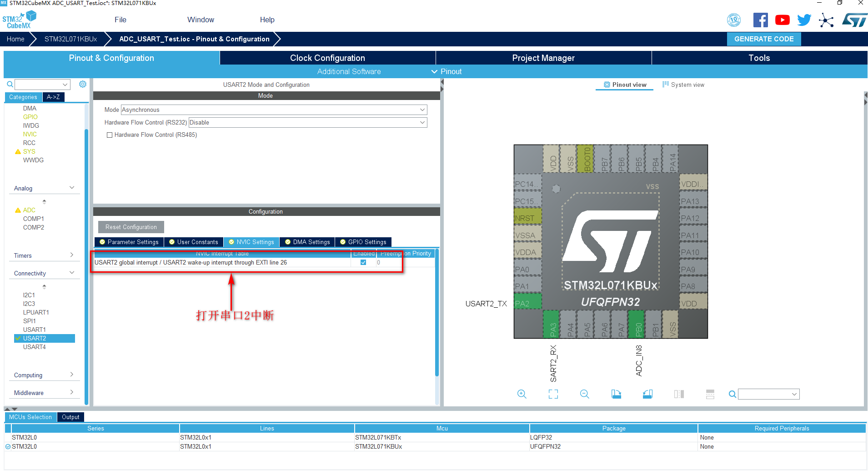Viewport: 868px width, 475px height.
Task: Open the pinout search combo box
Action: click(768, 394)
